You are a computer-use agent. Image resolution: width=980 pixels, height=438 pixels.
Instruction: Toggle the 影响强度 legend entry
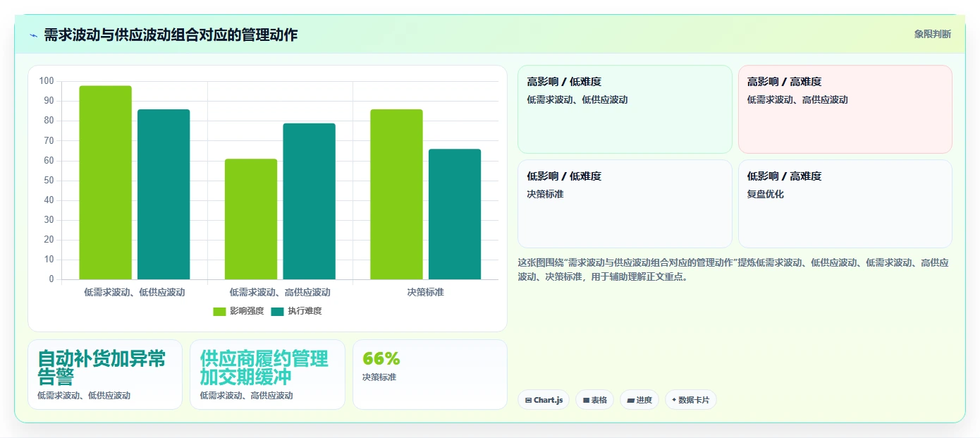tap(238, 311)
